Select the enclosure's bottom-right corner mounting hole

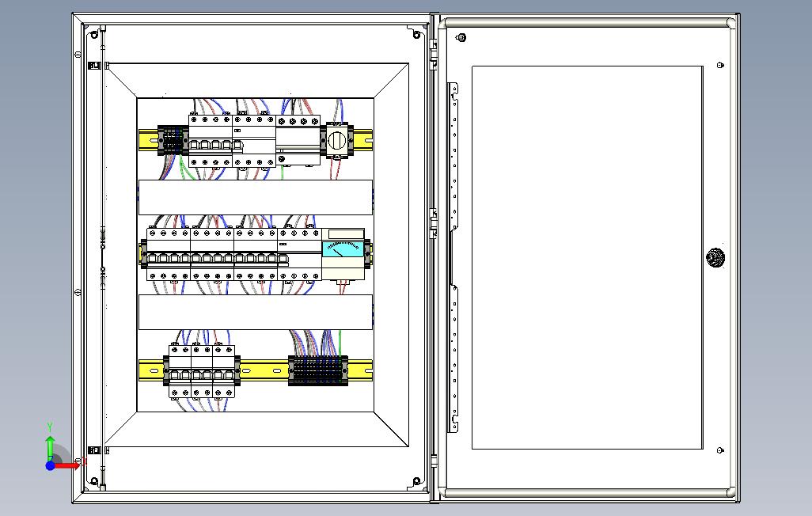[416, 482]
